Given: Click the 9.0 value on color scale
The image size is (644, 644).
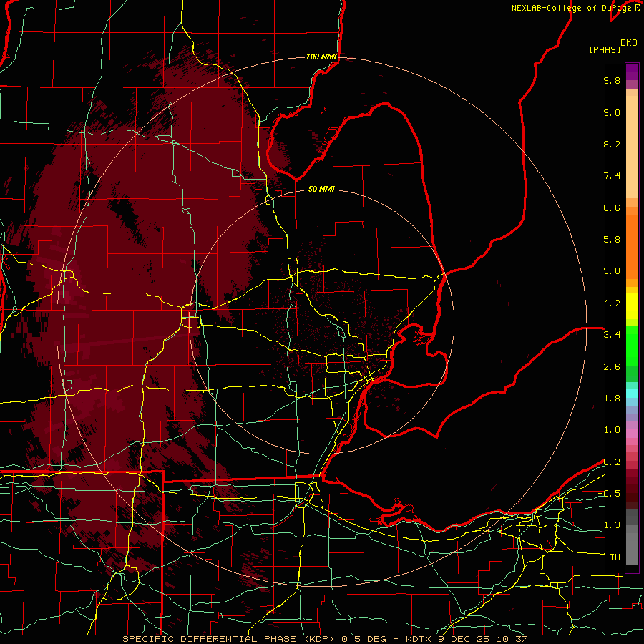Looking at the screenshot, I should coord(612,112).
